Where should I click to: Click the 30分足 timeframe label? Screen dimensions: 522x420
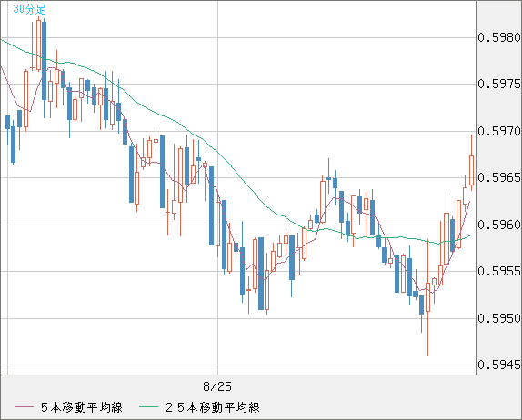point(29,9)
